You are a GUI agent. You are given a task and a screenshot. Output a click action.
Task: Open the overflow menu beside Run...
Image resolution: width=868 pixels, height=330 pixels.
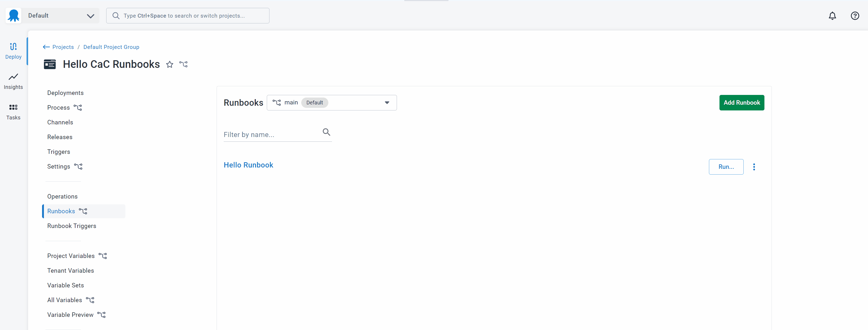(x=754, y=166)
